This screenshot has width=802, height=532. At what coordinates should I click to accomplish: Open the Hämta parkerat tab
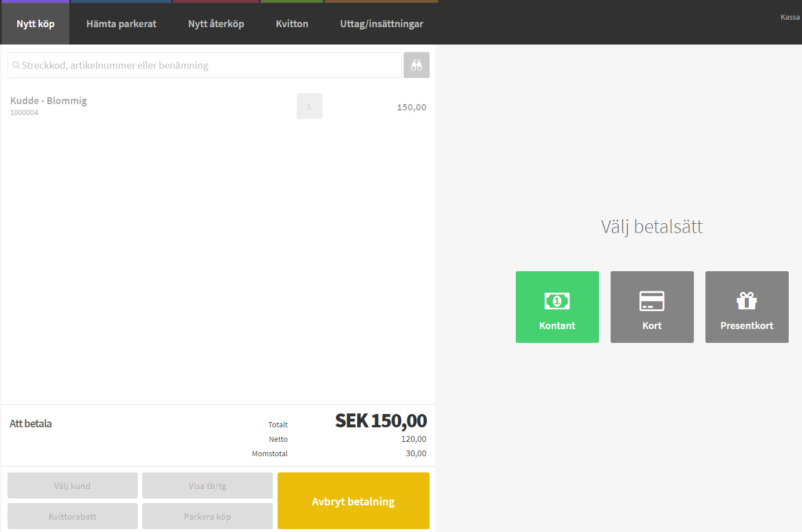point(121,24)
